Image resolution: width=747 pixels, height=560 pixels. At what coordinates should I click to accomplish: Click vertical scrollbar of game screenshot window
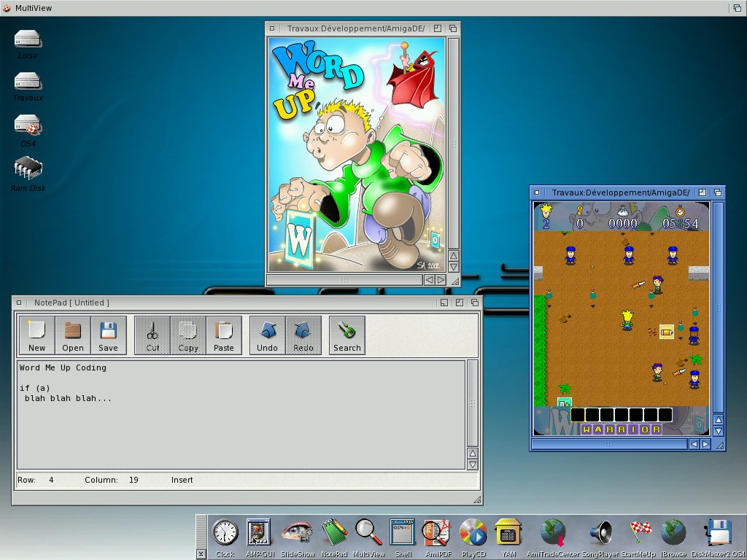(719, 308)
